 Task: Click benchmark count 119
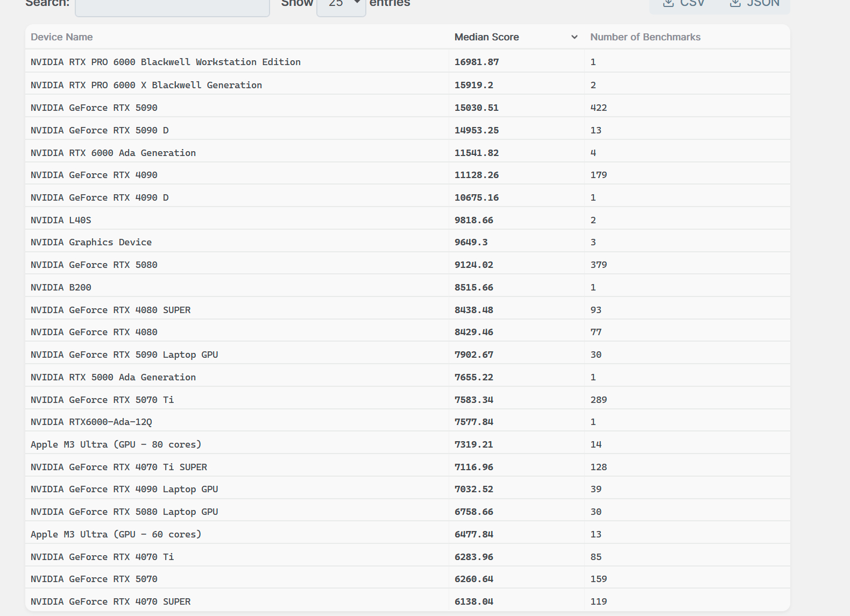[x=599, y=601]
